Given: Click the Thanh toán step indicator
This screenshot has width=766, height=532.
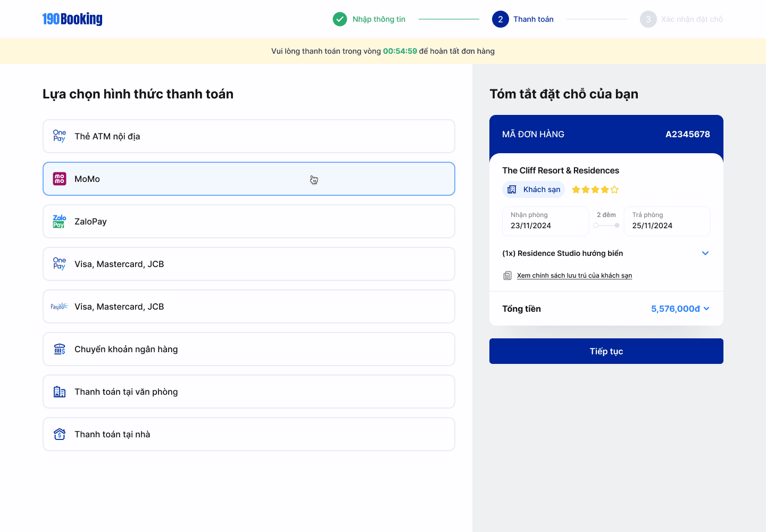Looking at the screenshot, I should pos(523,19).
